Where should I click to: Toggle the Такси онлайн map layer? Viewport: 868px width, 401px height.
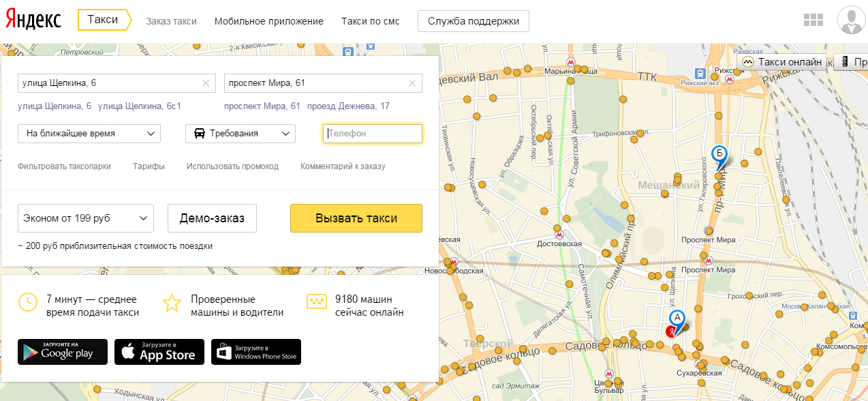tap(782, 62)
